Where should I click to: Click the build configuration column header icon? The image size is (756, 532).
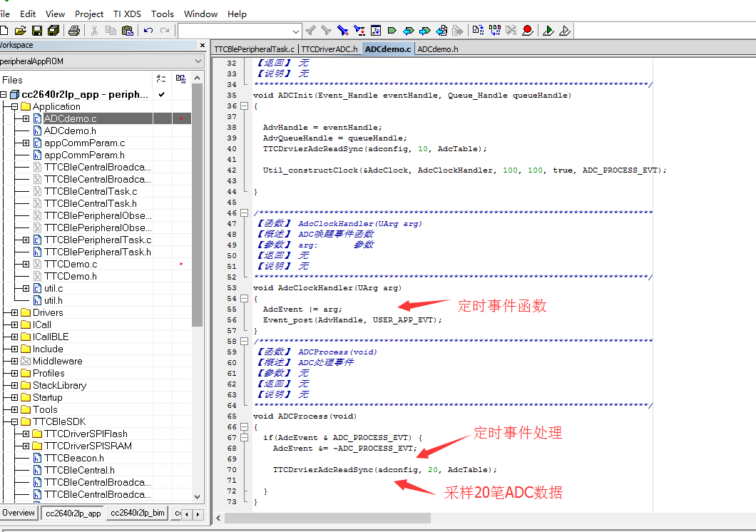[161, 79]
